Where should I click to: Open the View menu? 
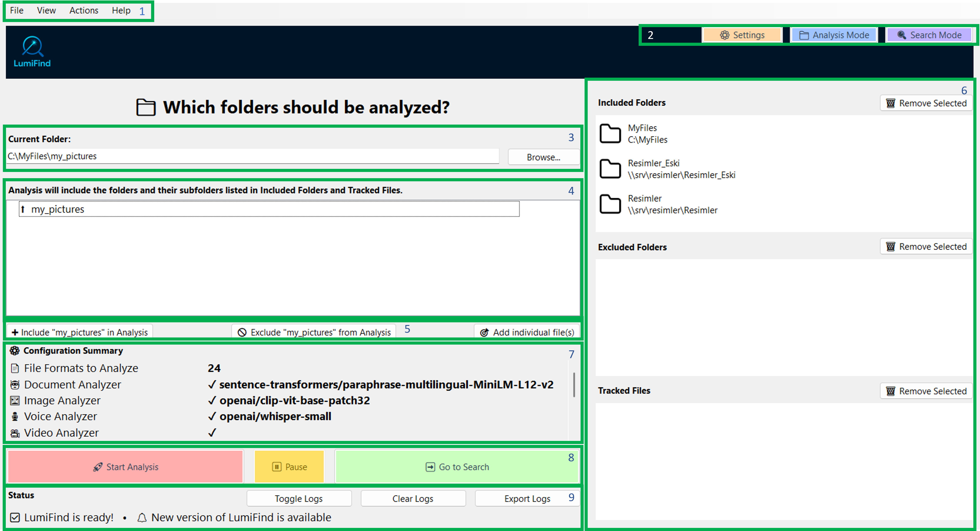tap(47, 10)
